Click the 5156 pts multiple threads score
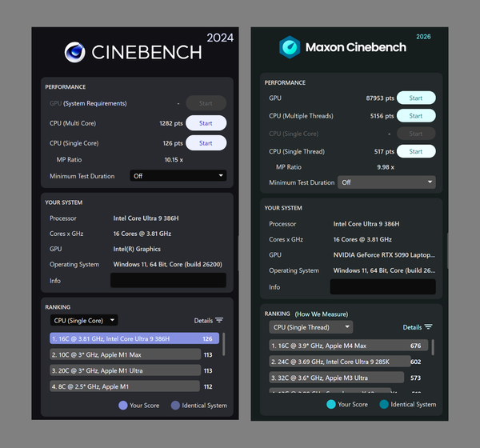 [x=382, y=116]
